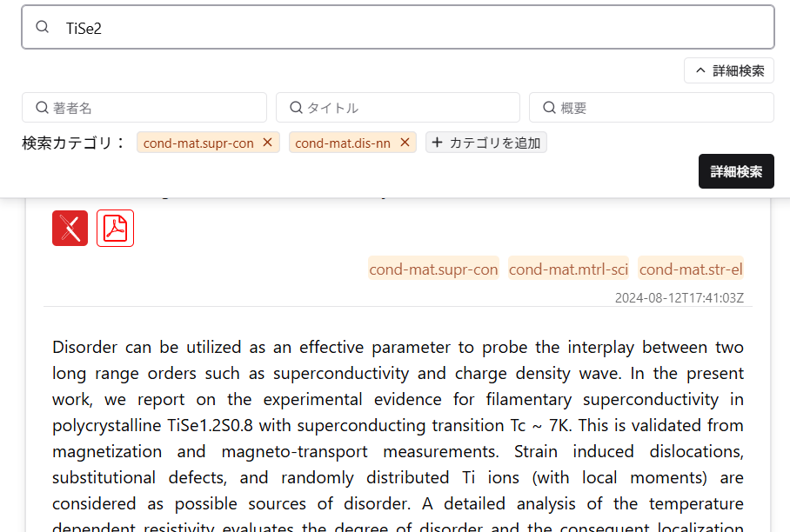
Task: Open the PDF document icon
Action: 115,228
